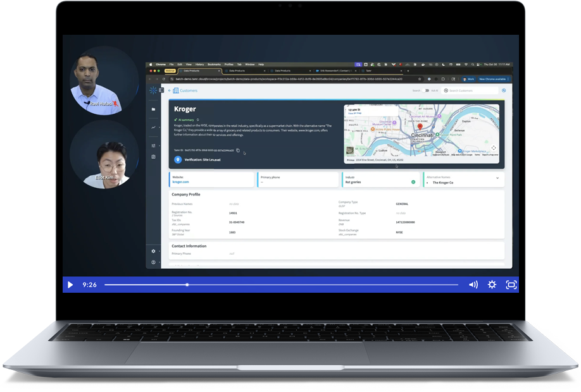The height and width of the screenshot is (392, 581).
Task: Open the clipboard icon in sidebar
Action: (x=153, y=157)
